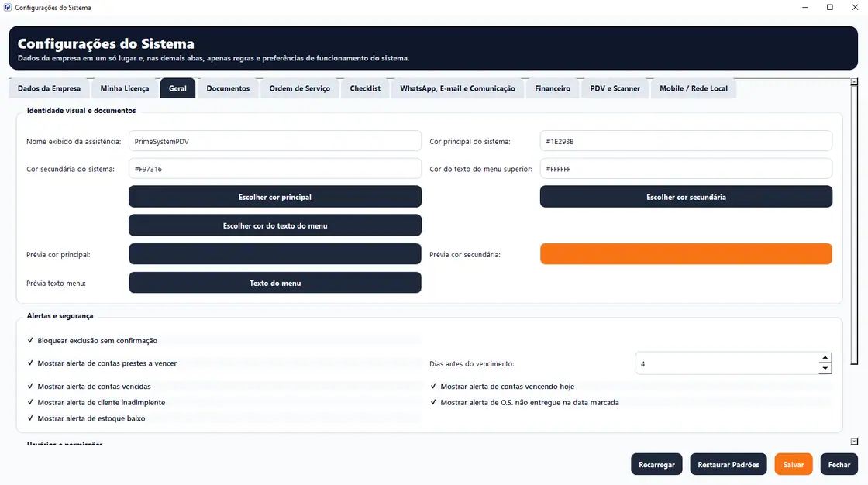Toggle Bloquear exclusão sem confirmação
Image resolution: width=868 pixels, height=485 pixels.
pyautogui.click(x=92, y=340)
